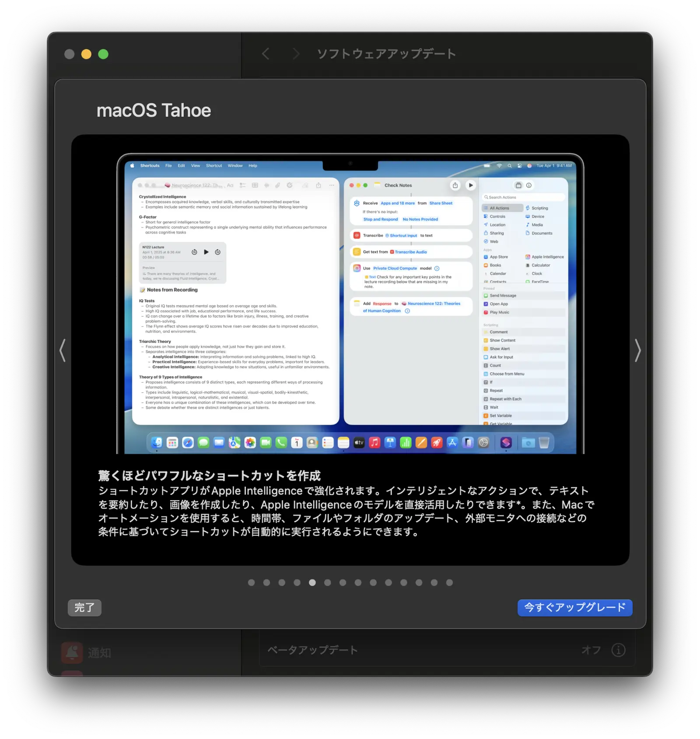Screen dimensions: 700x739
Task: Click the Maps icon in the pictured Dock
Action: click(234, 443)
